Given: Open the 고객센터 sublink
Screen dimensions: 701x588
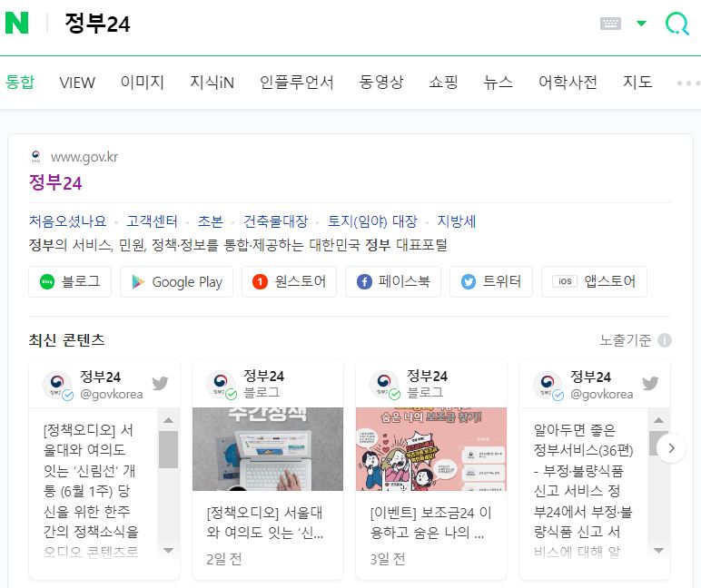Looking at the screenshot, I should [x=152, y=221].
